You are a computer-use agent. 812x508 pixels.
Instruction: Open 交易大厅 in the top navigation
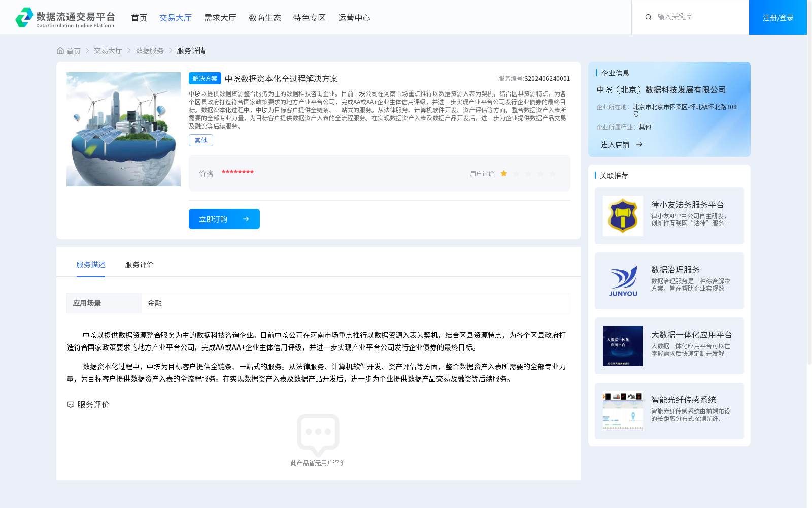point(176,18)
